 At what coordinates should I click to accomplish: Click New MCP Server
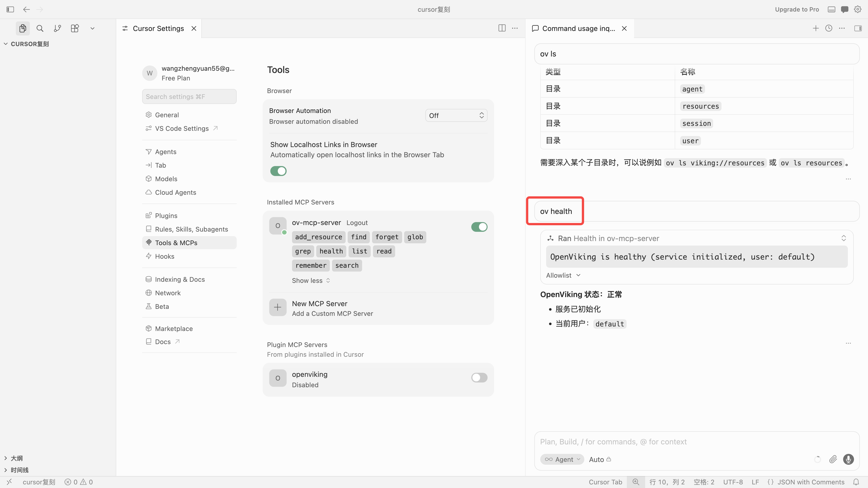click(378, 308)
